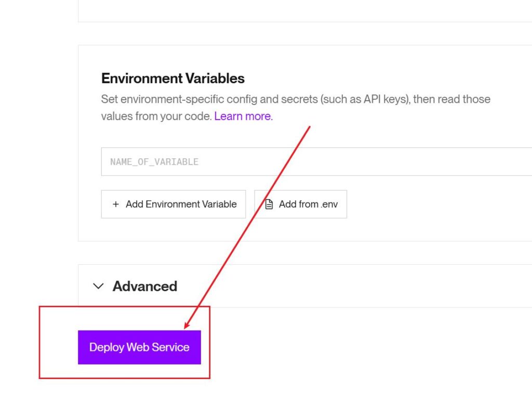Image resolution: width=532 pixels, height=406 pixels.
Task: Click the Environment Variables heading
Action: click(x=172, y=78)
